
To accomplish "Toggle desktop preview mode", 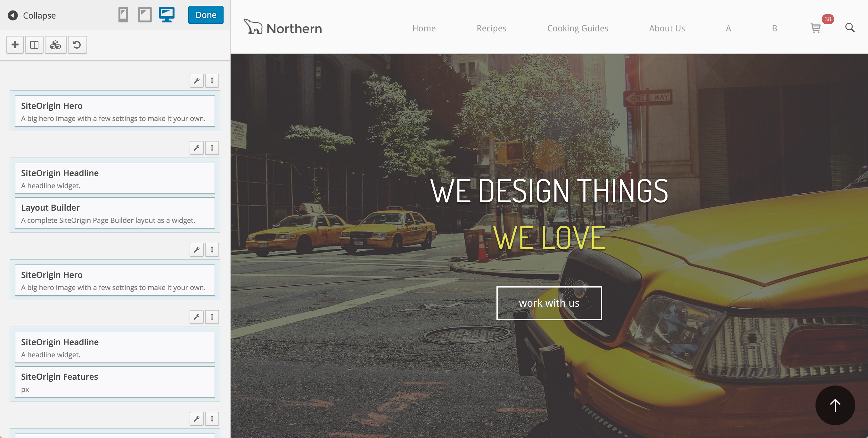I will [x=167, y=15].
